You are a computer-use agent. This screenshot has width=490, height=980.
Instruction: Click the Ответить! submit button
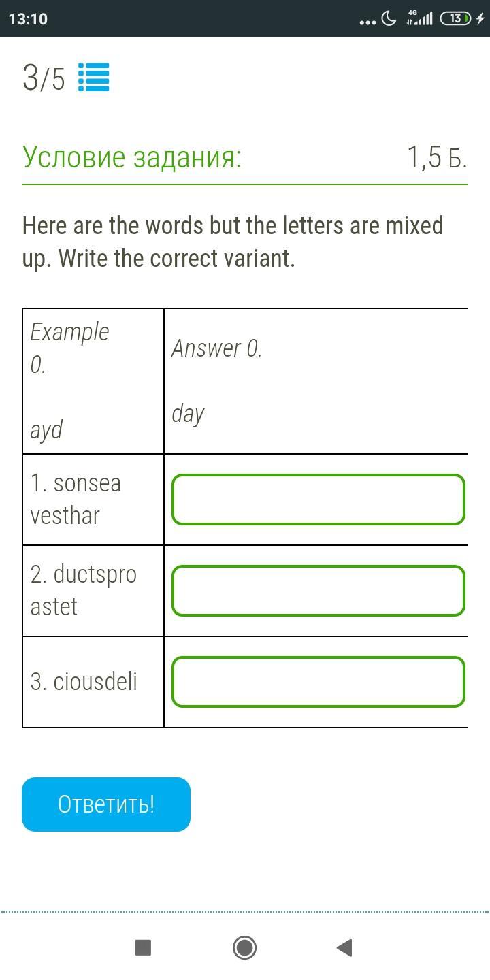pos(106,804)
